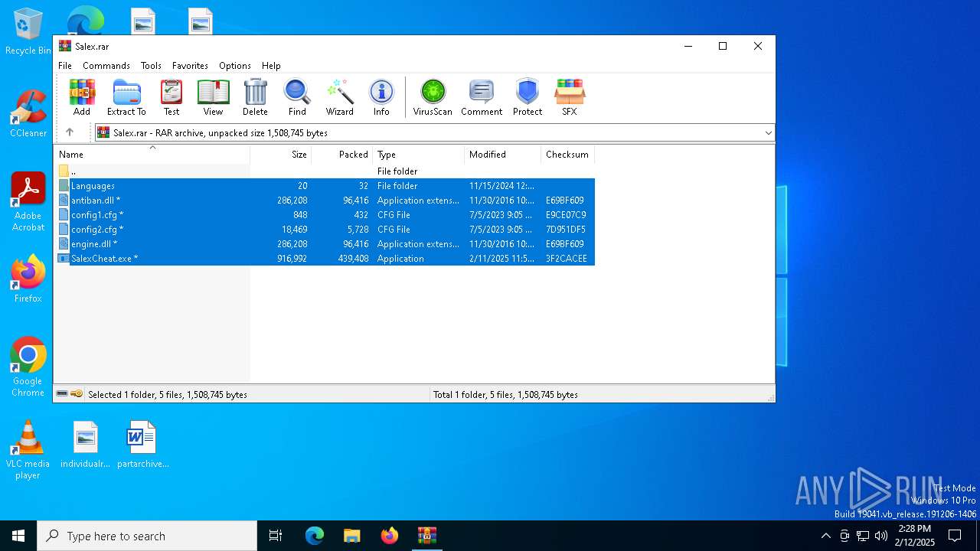Open the Recycle Bin desktop icon
Image resolution: width=980 pixels, height=551 pixels.
[28, 31]
